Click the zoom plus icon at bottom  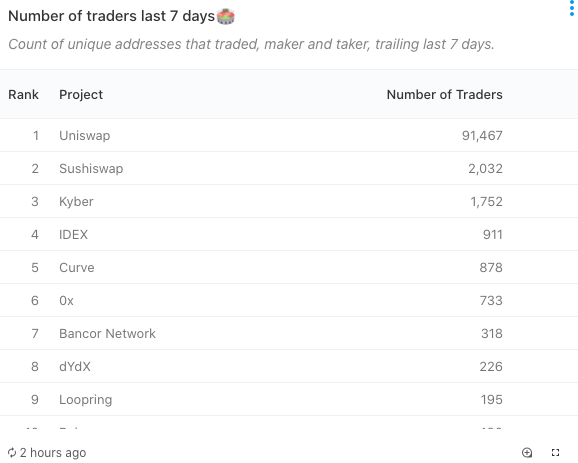tap(527, 452)
